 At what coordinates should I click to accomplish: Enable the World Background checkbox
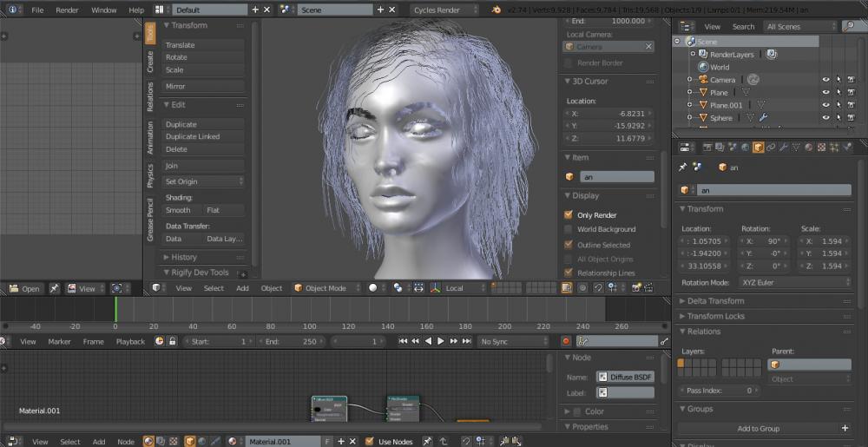tap(569, 229)
